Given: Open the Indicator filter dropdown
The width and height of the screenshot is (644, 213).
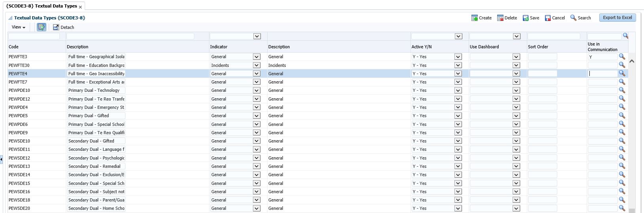Looking at the screenshot, I should [257, 36].
